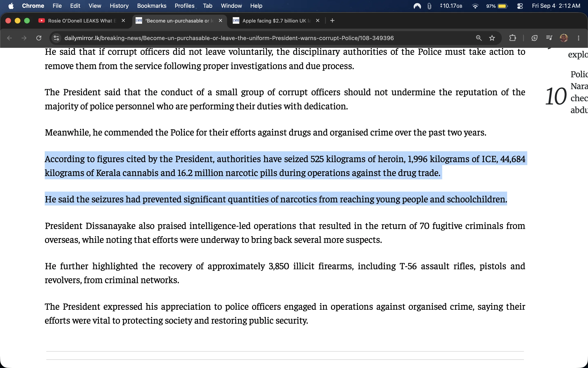Click the YouTube favicon on the first tab
This screenshot has width=588, height=368.
tap(42, 21)
